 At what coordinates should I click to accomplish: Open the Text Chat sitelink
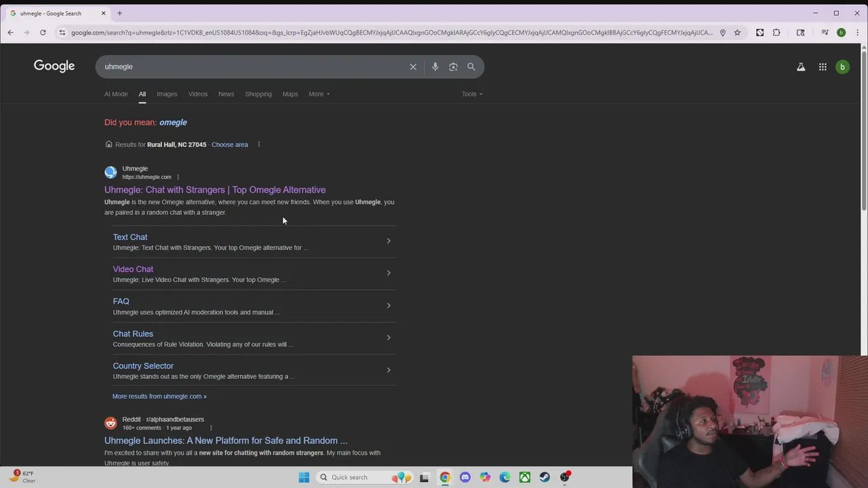click(130, 237)
